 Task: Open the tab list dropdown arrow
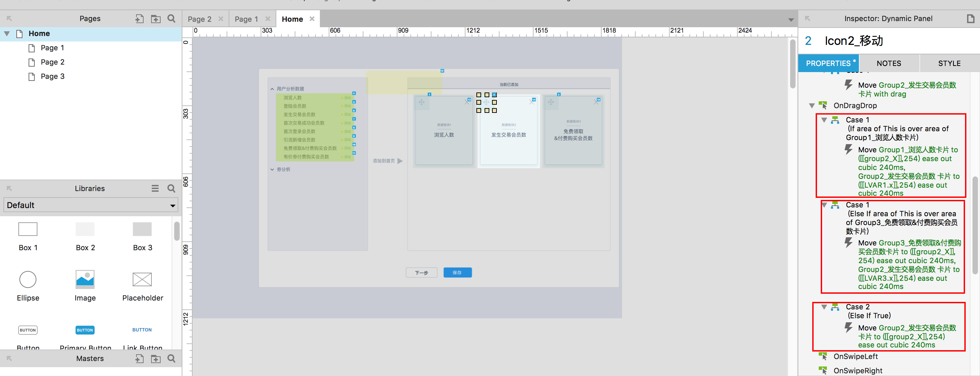(x=790, y=20)
